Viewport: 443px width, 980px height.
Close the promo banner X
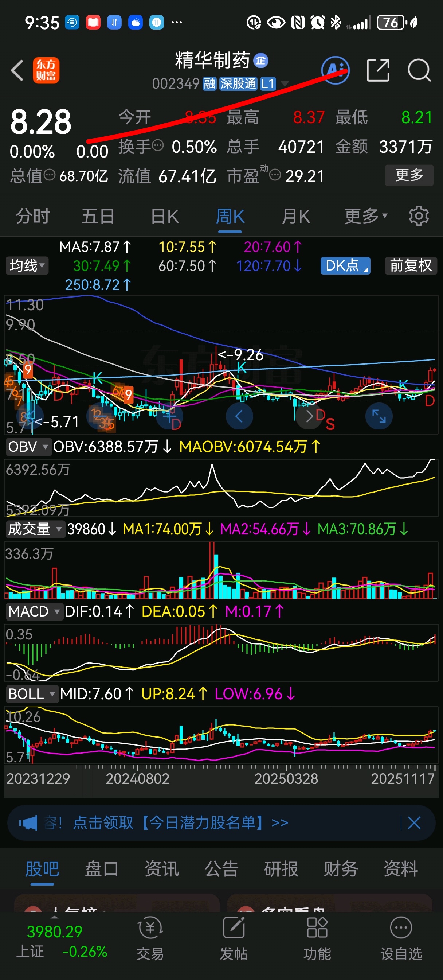point(414,823)
